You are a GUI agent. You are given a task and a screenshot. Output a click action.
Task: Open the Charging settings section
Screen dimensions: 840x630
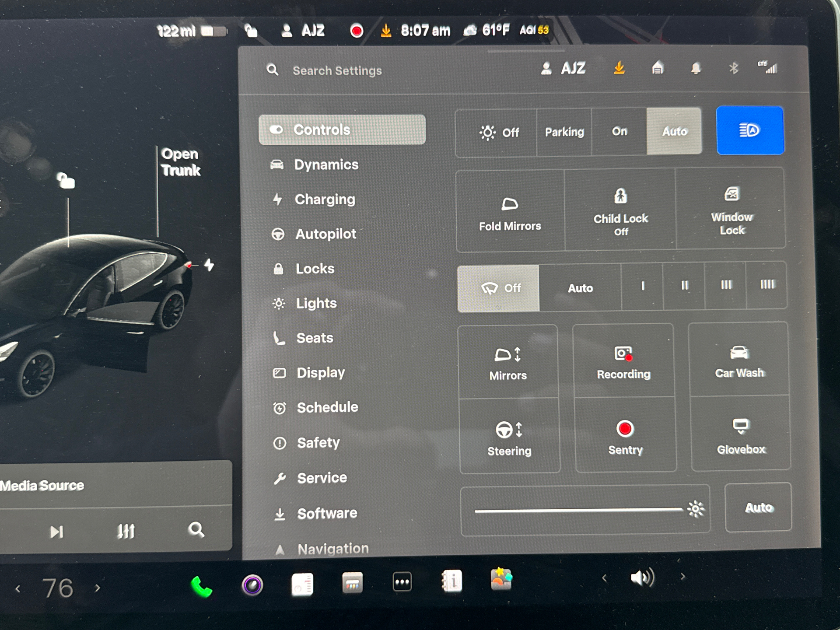(x=325, y=199)
